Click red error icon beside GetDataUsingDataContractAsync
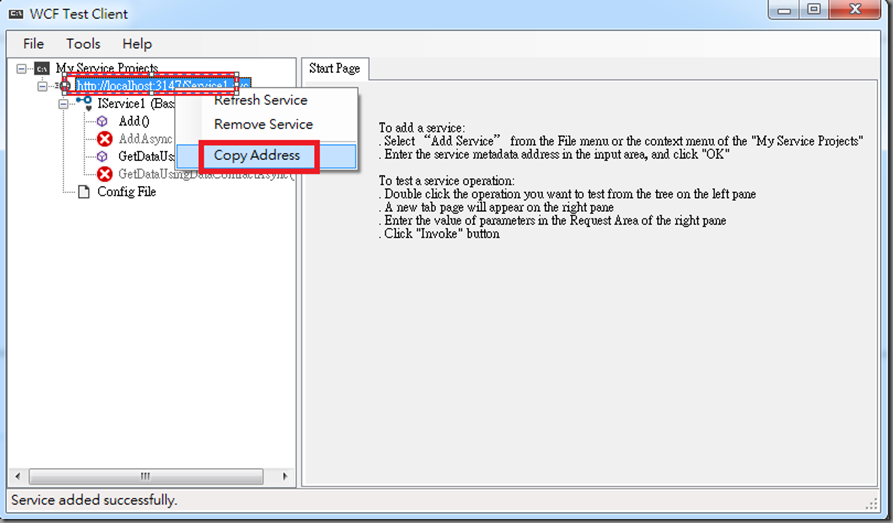Viewport: 893px width, 523px height. click(104, 174)
